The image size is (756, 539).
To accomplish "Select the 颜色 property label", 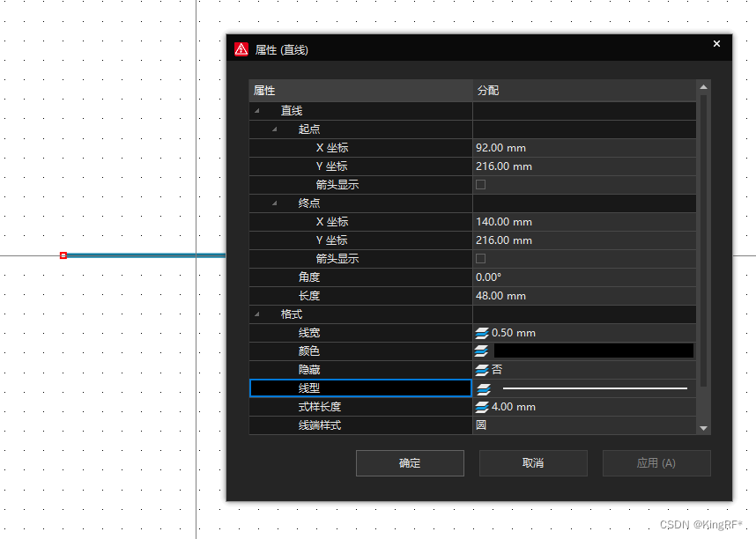I will tap(309, 351).
